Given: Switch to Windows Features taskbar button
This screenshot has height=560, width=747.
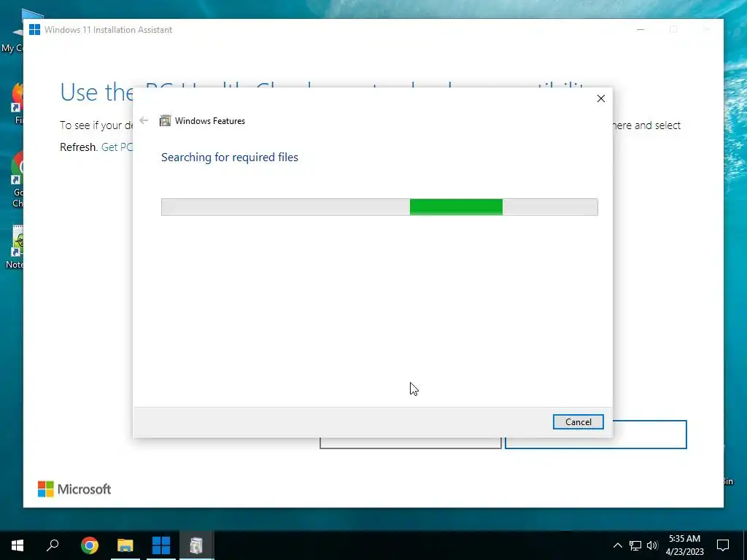Looking at the screenshot, I should click(196, 545).
